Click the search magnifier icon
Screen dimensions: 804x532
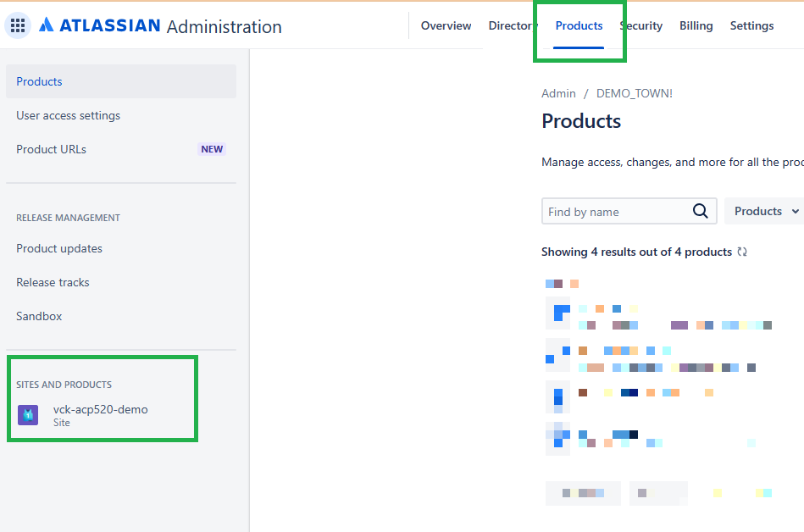tap(701, 211)
